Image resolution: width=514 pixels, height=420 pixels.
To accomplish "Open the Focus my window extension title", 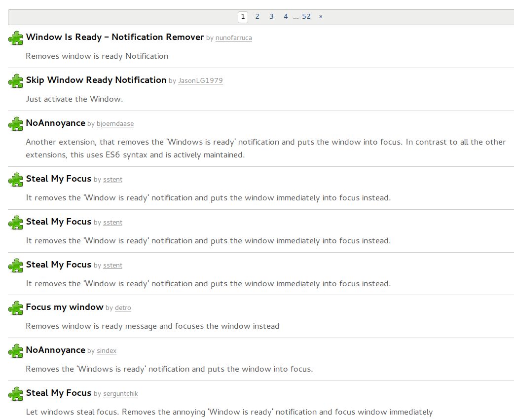I will click(65, 307).
